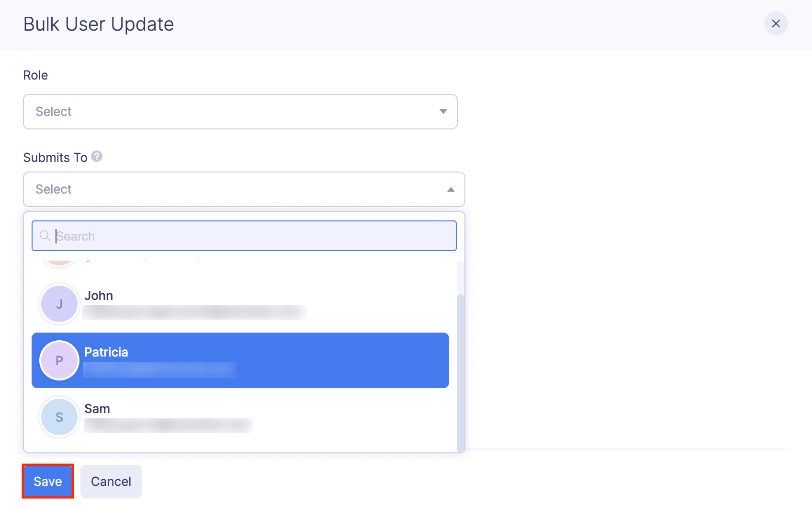The height and width of the screenshot is (507, 812).
Task: Close the Bulk User Update dialog
Action: click(x=776, y=23)
